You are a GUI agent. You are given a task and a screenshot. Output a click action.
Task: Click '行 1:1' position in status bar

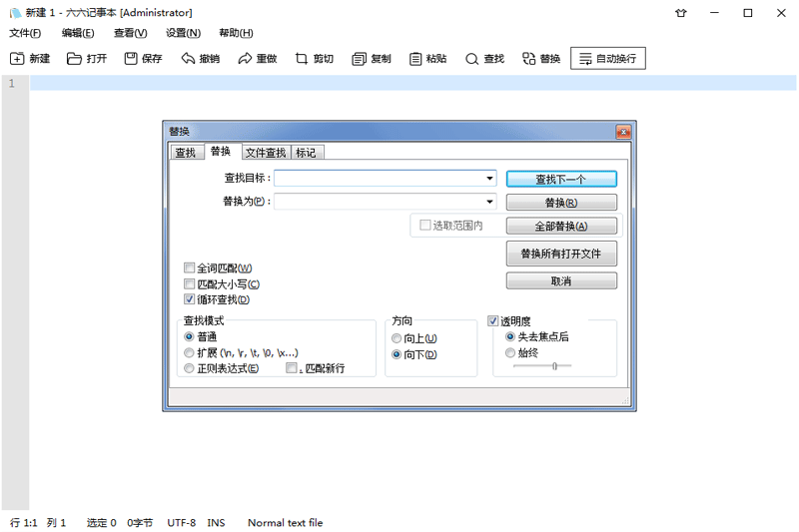pos(24,523)
